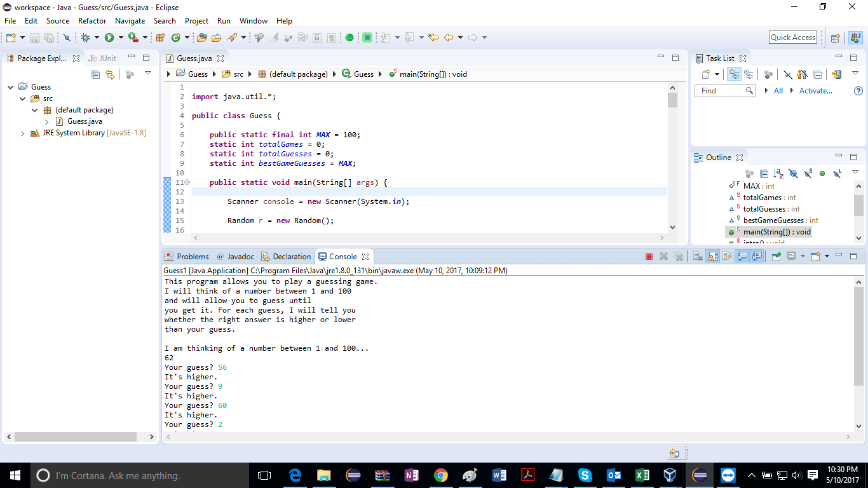Toggle Show Console on Standard Out change

pos(742,256)
